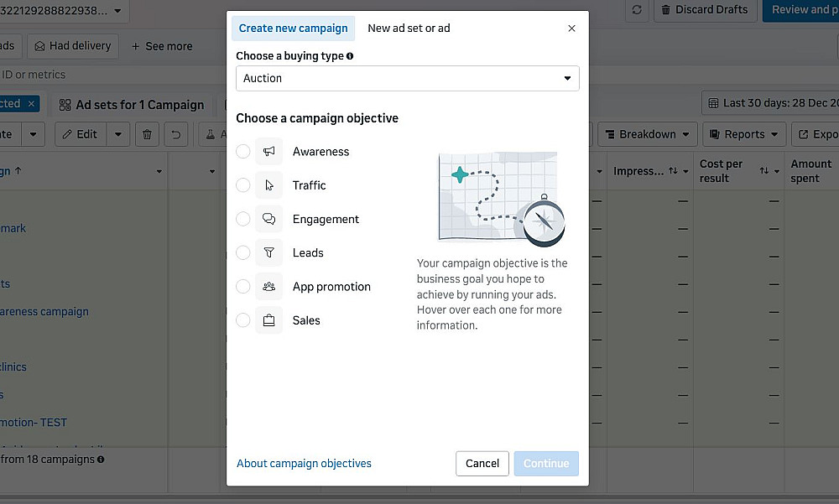Choose the Sales radio button

(x=243, y=320)
